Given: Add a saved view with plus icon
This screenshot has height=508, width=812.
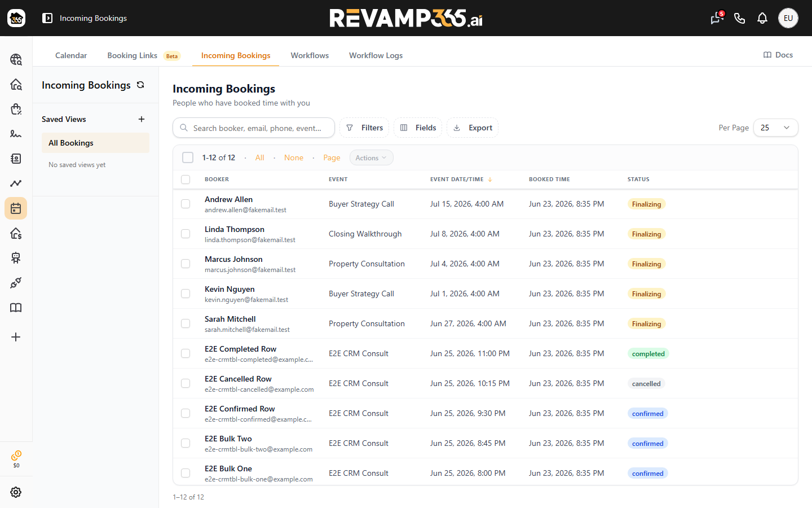Looking at the screenshot, I should point(142,119).
